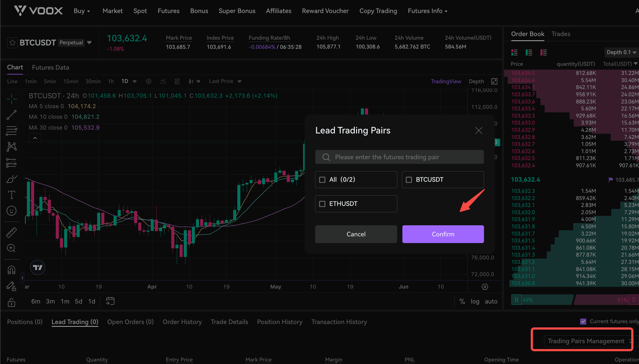Toggle percent scale on chart
Image resolution: width=639 pixels, height=364 pixels.
click(x=462, y=301)
